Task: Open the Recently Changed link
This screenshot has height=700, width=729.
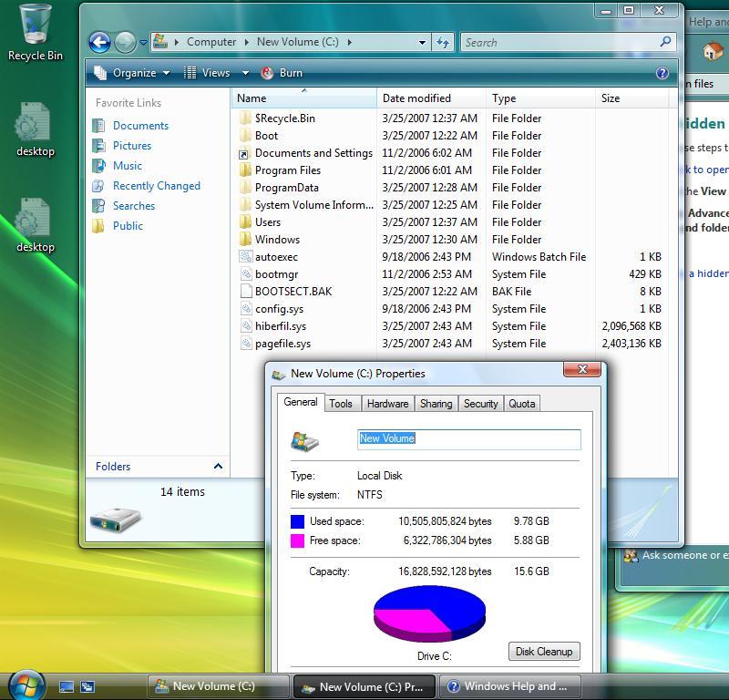Action: pyautogui.click(x=156, y=186)
